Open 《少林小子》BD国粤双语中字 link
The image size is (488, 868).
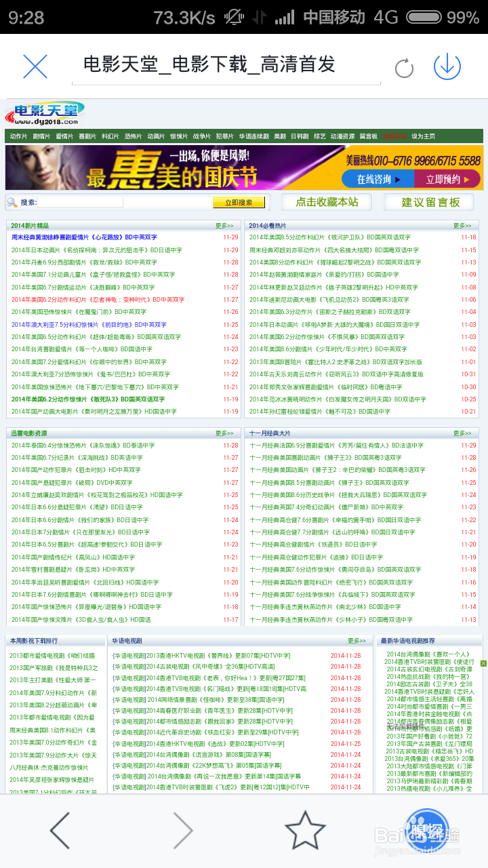point(331,619)
